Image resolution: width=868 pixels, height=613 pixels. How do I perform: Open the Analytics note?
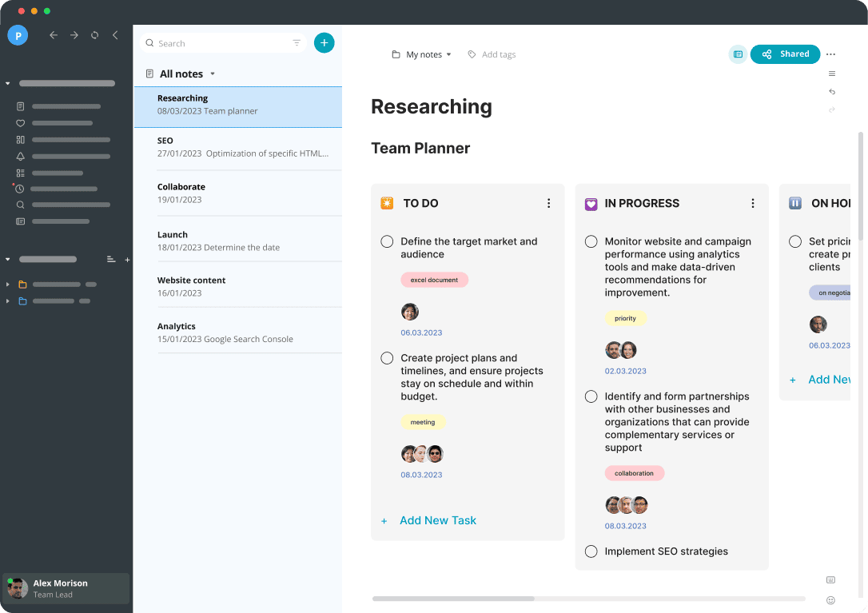point(237,332)
